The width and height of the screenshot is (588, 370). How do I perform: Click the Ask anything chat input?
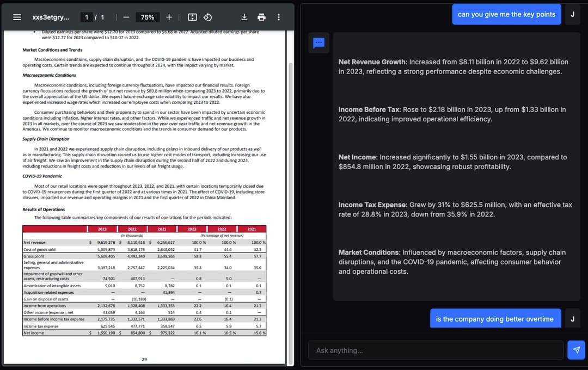[436, 350]
